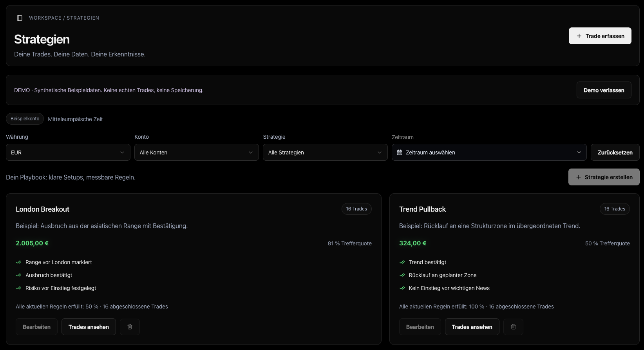Edit the London Breakout strategy
This screenshot has height=350, width=644.
36,327
